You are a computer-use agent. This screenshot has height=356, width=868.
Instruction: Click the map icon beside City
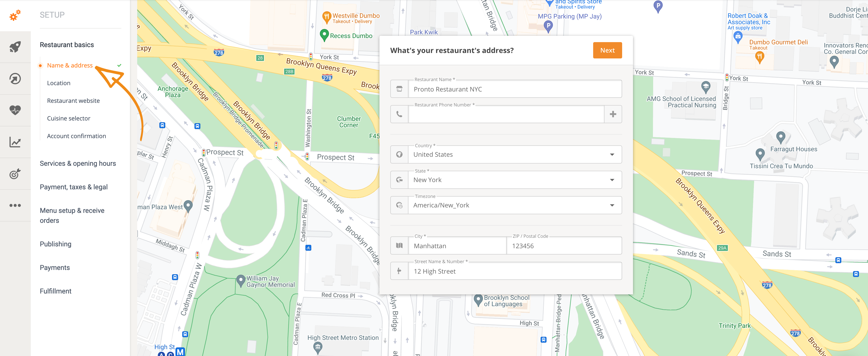click(399, 246)
